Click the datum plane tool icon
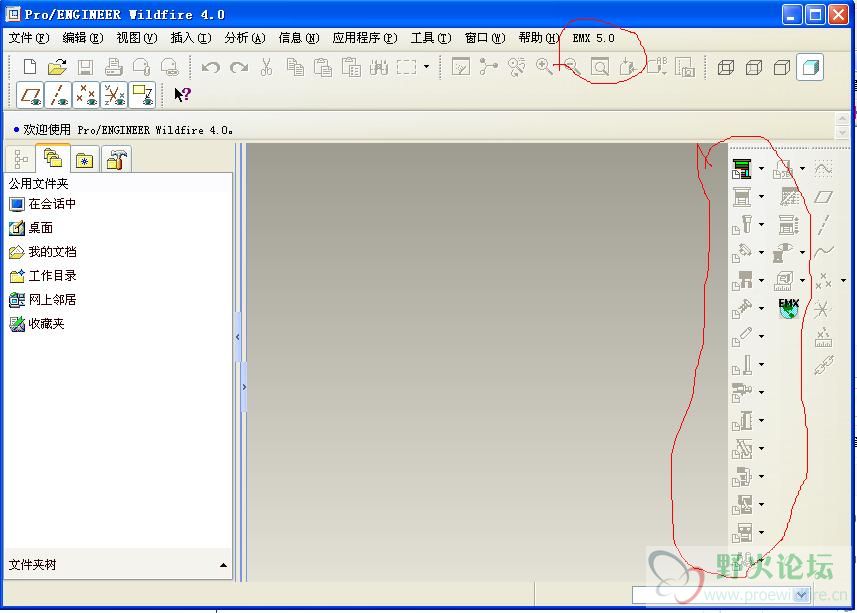The width and height of the screenshot is (857, 613). [x=823, y=197]
